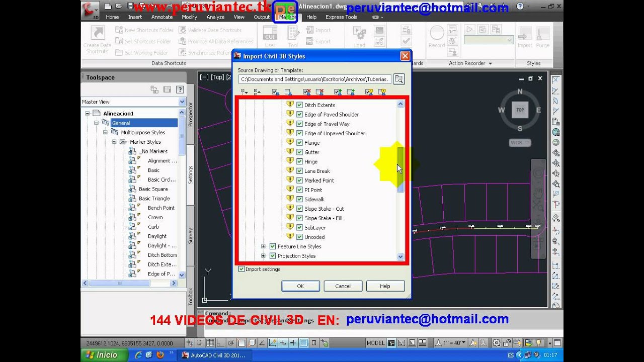Uncheck the Lane Break checkbox

coord(300,171)
